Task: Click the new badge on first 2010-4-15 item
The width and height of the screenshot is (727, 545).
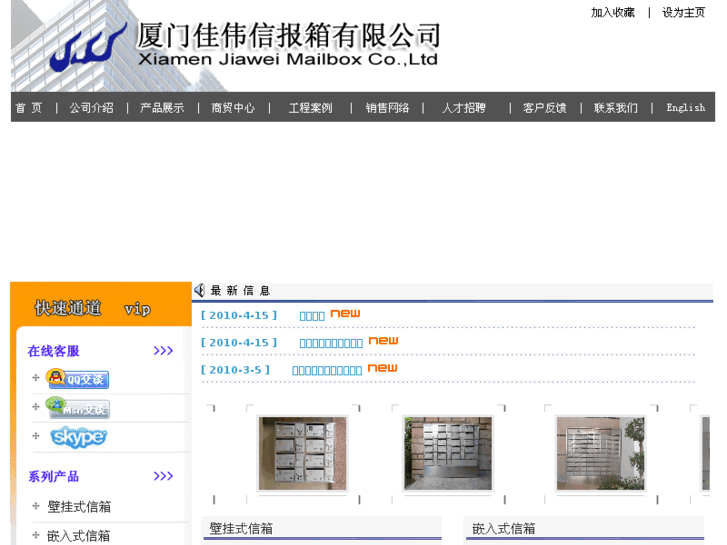Action: pyautogui.click(x=345, y=314)
